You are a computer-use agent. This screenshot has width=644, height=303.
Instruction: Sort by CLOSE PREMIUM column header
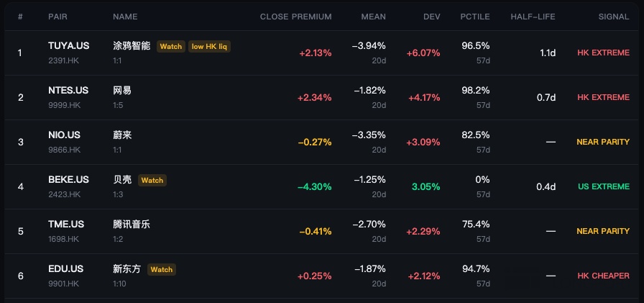295,17
